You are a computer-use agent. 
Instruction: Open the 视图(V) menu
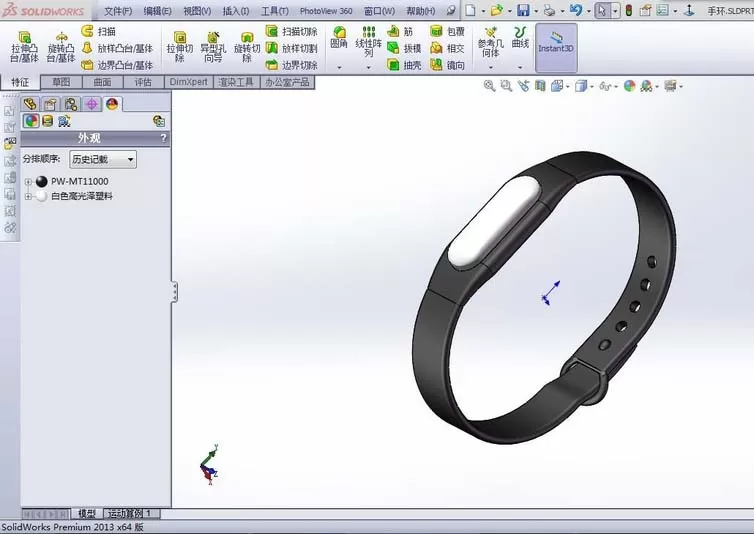pyautogui.click(x=197, y=11)
